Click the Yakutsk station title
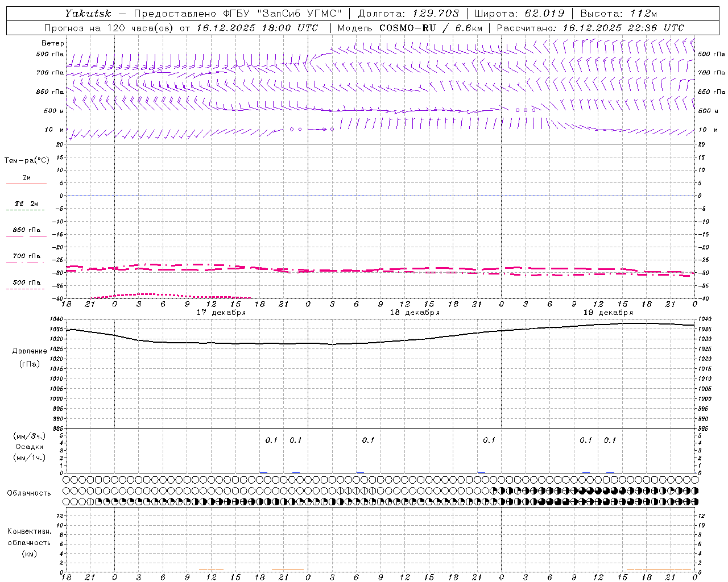This screenshot has height=582, width=728. pyautogui.click(x=88, y=14)
